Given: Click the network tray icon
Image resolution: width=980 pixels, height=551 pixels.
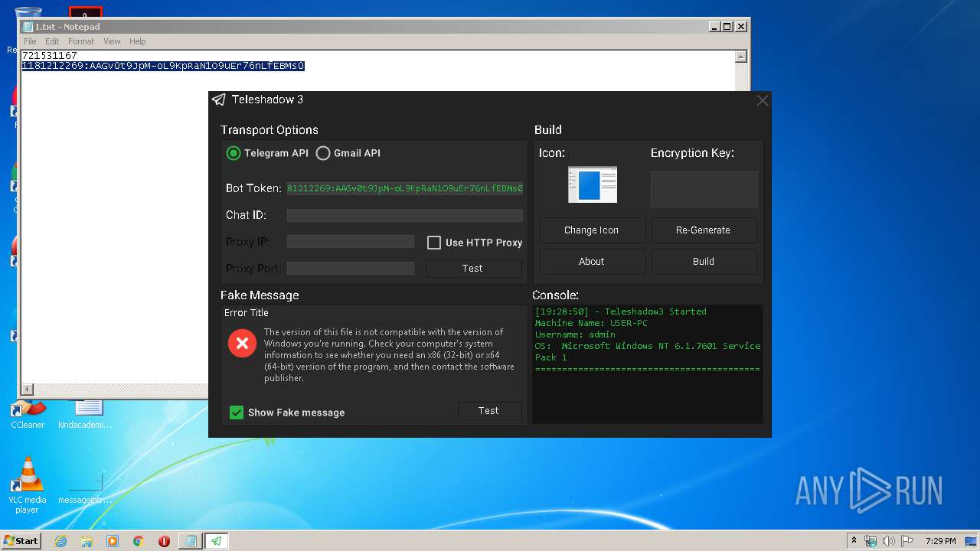Looking at the screenshot, I should pyautogui.click(x=871, y=541).
